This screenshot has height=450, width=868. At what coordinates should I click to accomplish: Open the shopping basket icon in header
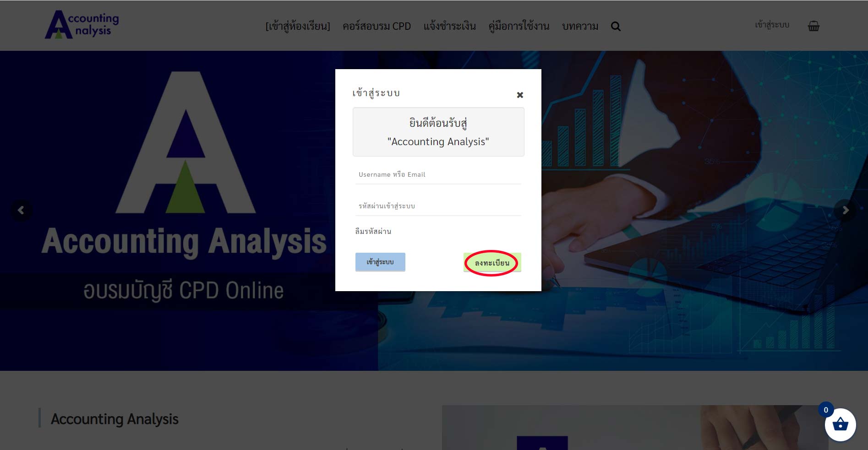(x=813, y=26)
